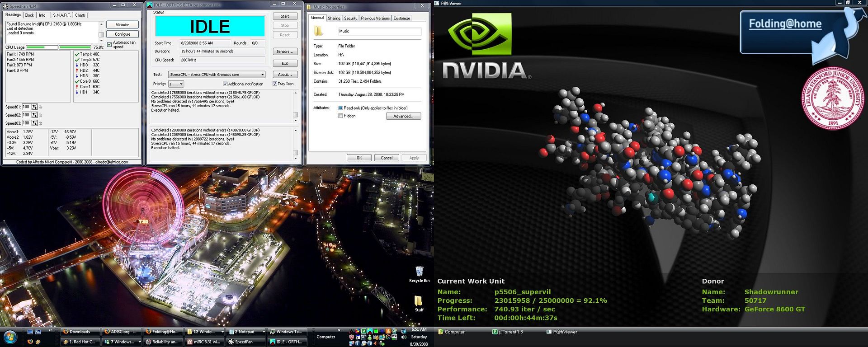Switch to IDLE - ORTHOS taskbar button

(288, 342)
